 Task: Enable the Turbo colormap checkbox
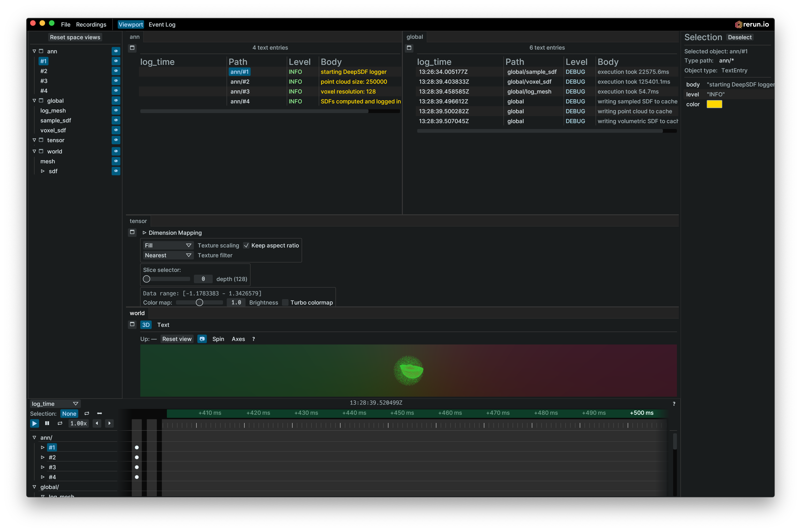(285, 302)
